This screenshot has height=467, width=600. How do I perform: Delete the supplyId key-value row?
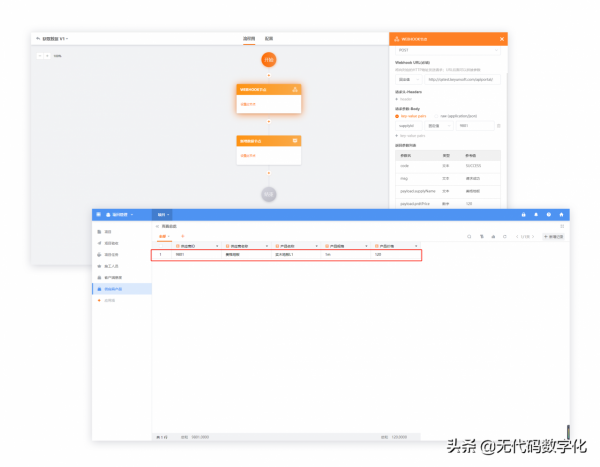coord(499,126)
